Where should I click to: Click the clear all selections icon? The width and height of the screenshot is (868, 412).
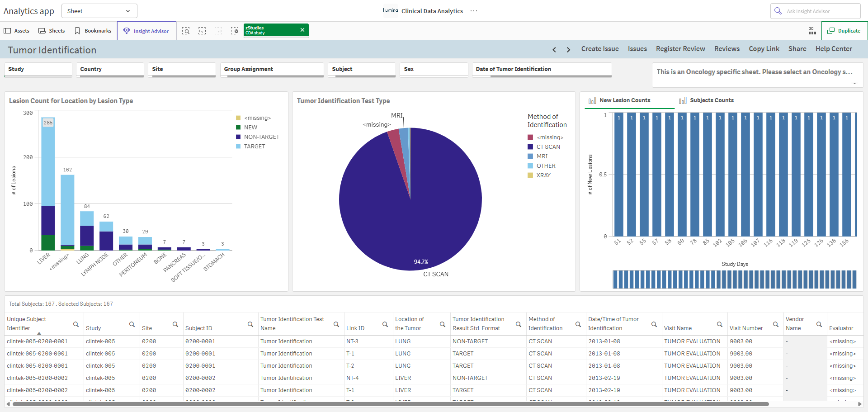(235, 31)
